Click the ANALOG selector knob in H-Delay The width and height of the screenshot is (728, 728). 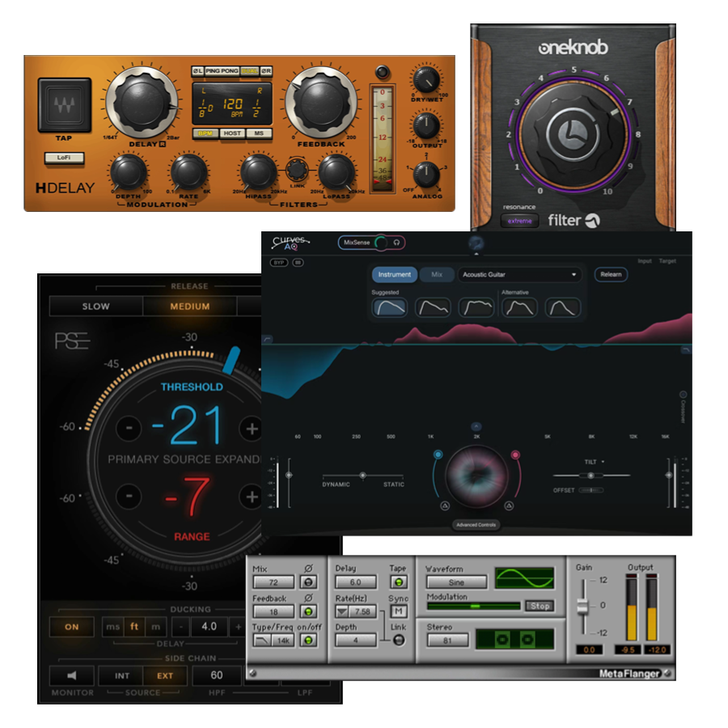coord(426,175)
